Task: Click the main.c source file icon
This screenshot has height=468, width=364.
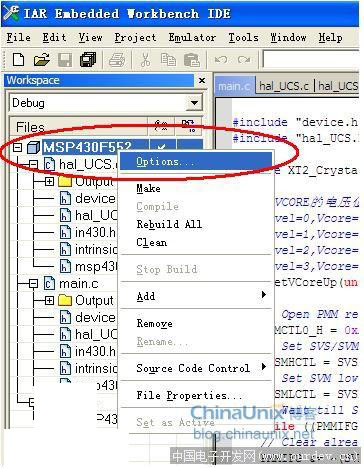Action: pos(49,283)
